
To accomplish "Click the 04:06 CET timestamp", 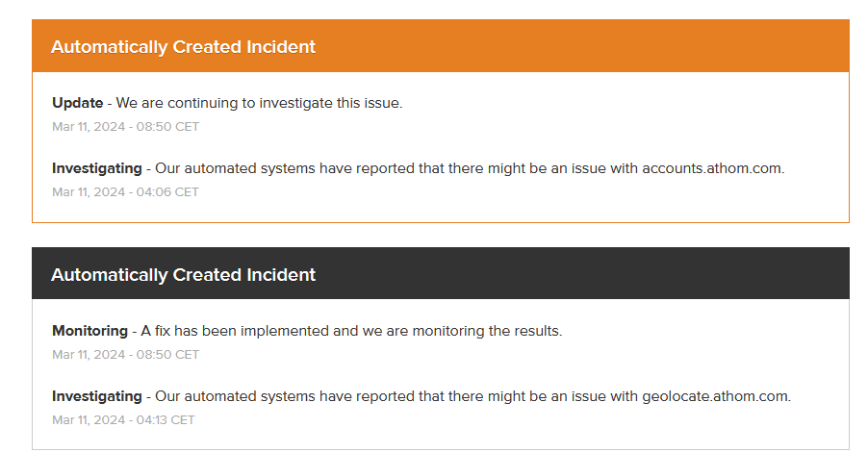I will coord(125,191).
